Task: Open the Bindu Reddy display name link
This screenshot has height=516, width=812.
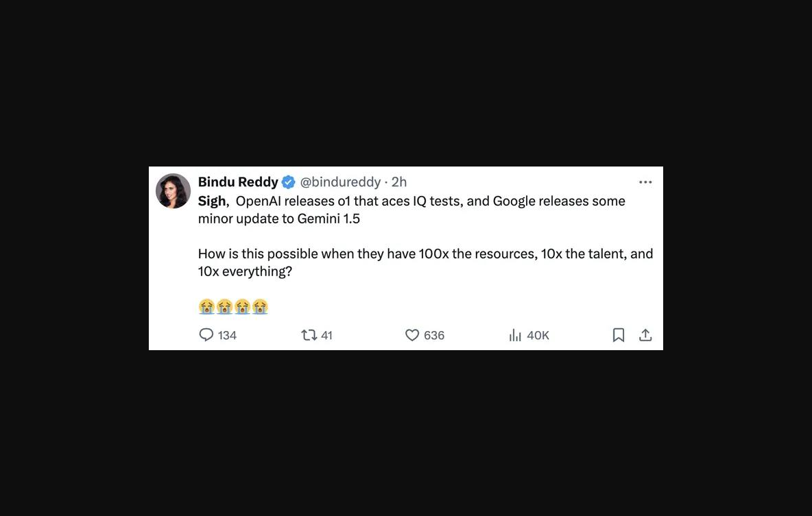Action: [x=238, y=182]
